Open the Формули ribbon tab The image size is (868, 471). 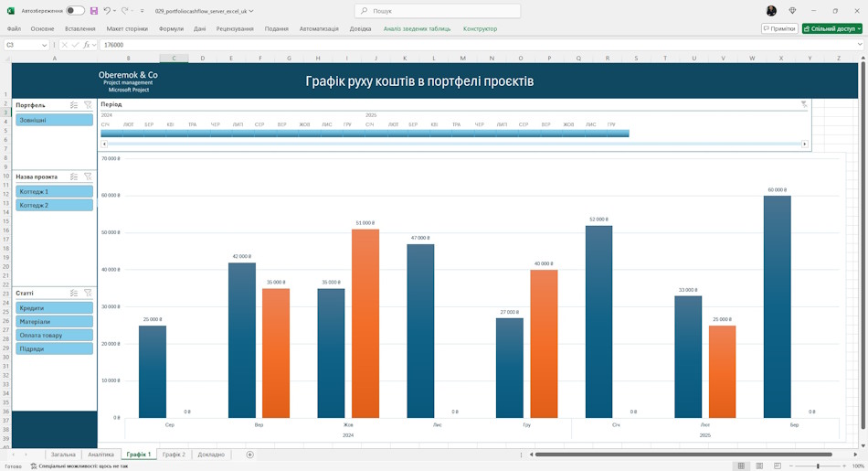(x=171, y=28)
